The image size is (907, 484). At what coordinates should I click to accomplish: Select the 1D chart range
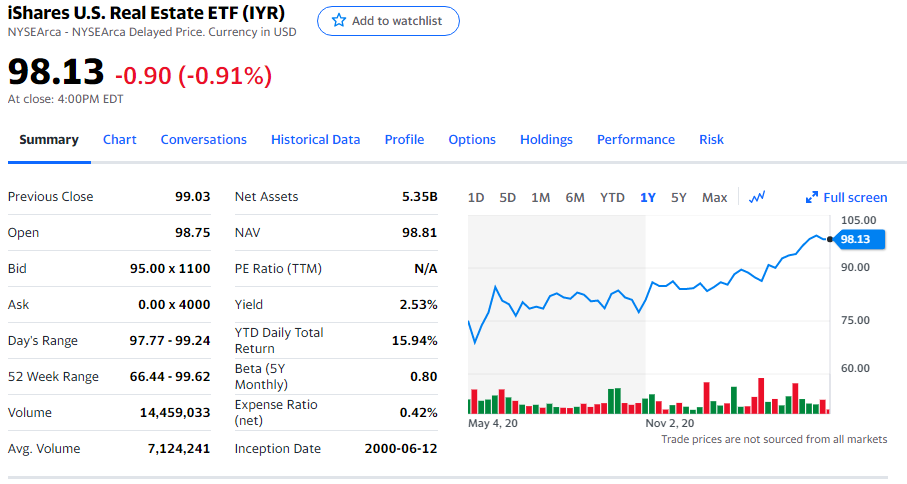pyautogui.click(x=475, y=198)
